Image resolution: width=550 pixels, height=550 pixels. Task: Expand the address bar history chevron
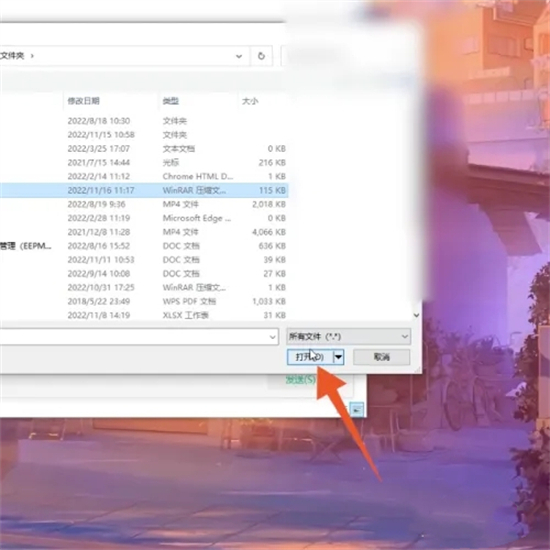coord(239,56)
